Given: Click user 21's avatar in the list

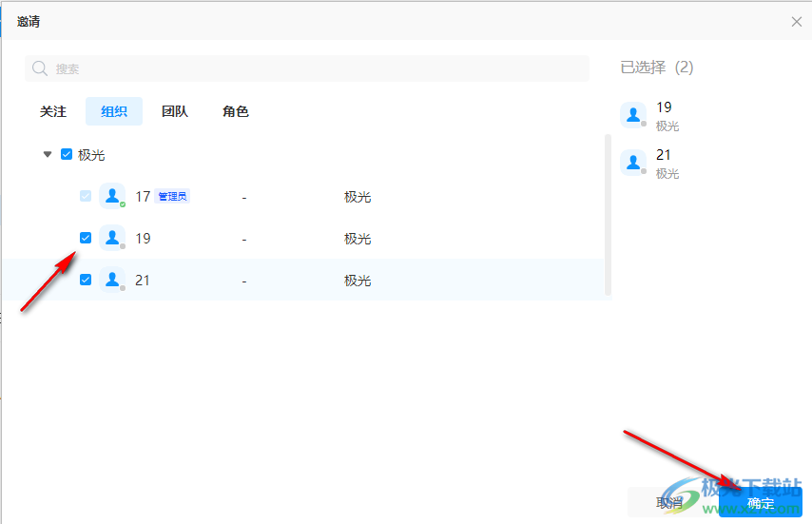Looking at the screenshot, I should click(x=112, y=280).
